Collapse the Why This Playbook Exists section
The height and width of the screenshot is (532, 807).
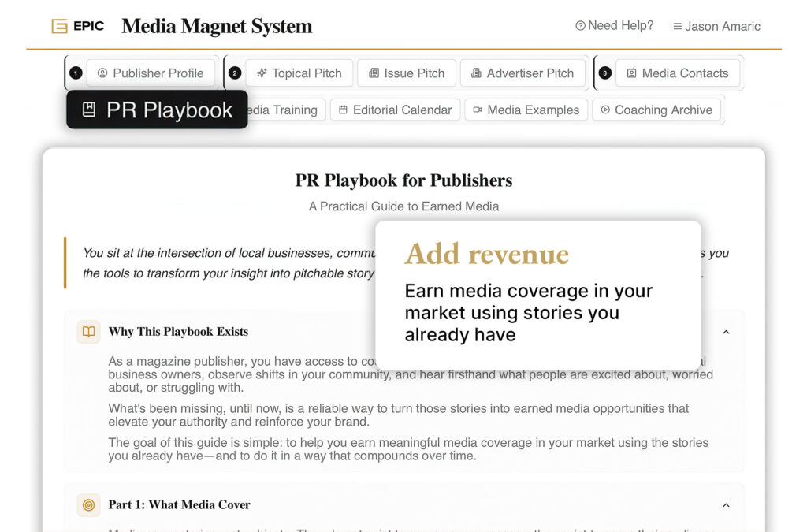point(726,332)
